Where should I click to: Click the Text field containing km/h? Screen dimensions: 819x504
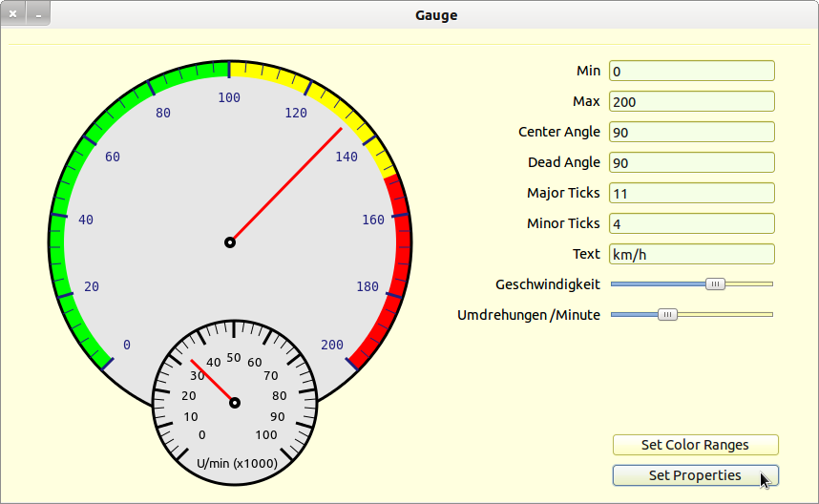click(691, 254)
